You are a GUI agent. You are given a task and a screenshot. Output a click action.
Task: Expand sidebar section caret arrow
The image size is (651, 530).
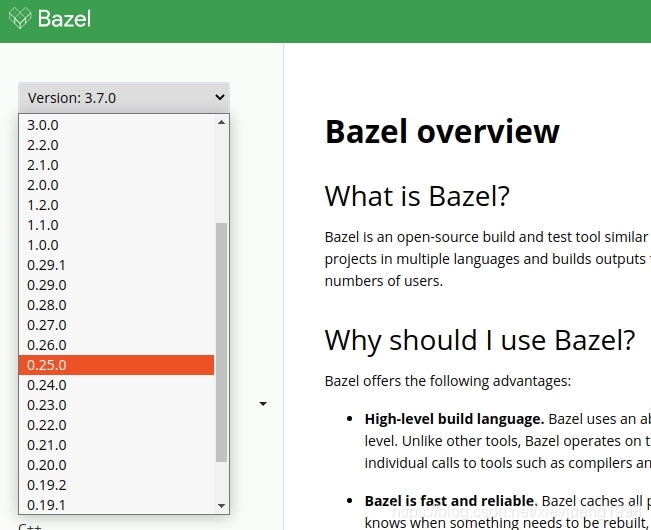point(263,403)
